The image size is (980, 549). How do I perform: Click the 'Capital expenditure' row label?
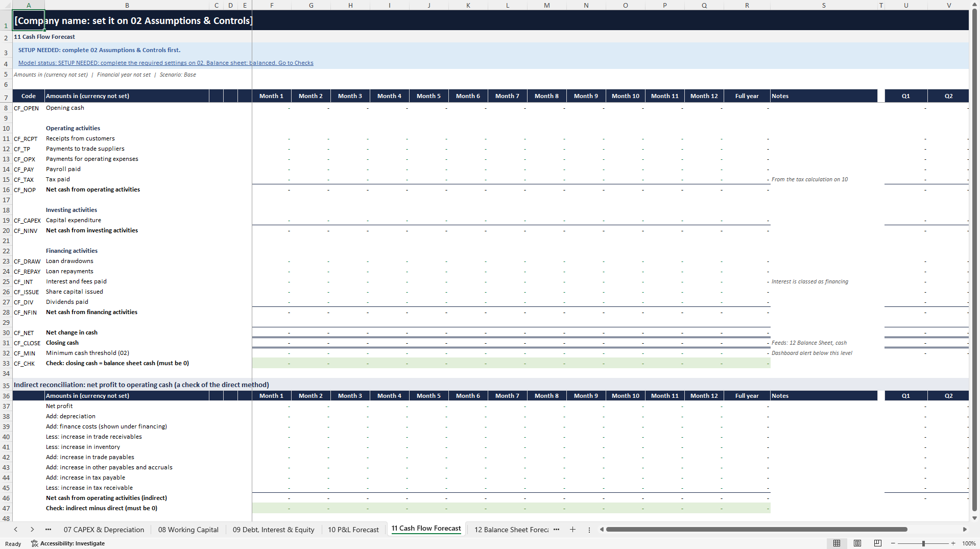click(127, 220)
